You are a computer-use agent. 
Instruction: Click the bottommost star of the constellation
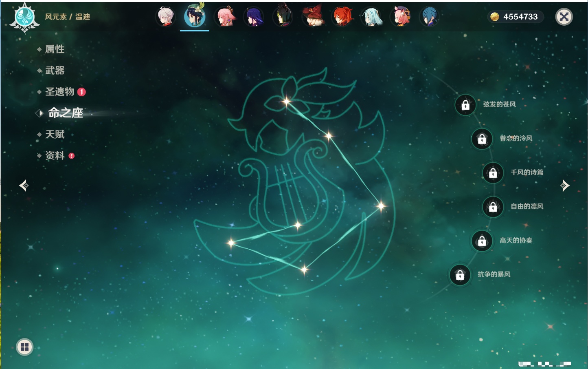click(304, 269)
